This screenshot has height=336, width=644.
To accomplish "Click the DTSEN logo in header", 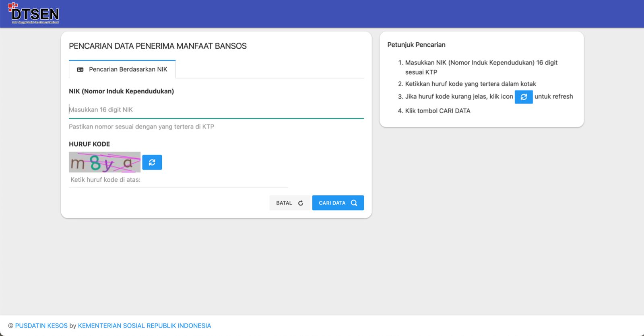I will (x=34, y=13).
